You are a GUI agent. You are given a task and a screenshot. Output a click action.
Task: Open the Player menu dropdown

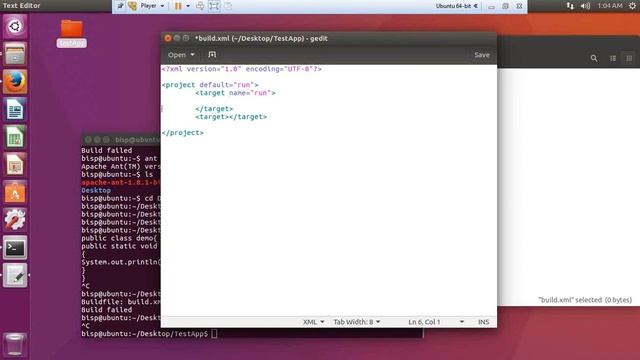coord(152,6)
